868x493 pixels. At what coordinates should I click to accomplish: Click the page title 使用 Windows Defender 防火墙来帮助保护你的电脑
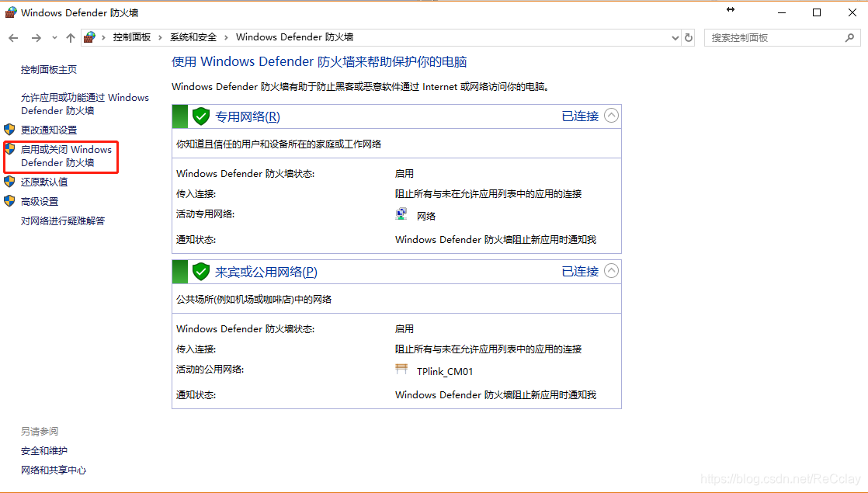319,61
